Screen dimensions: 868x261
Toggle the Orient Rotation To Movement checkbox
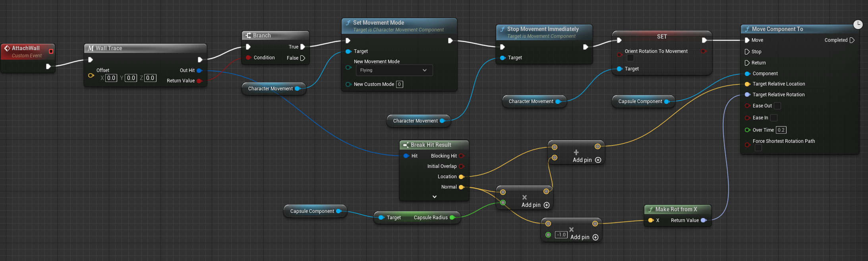click(630, 58)
